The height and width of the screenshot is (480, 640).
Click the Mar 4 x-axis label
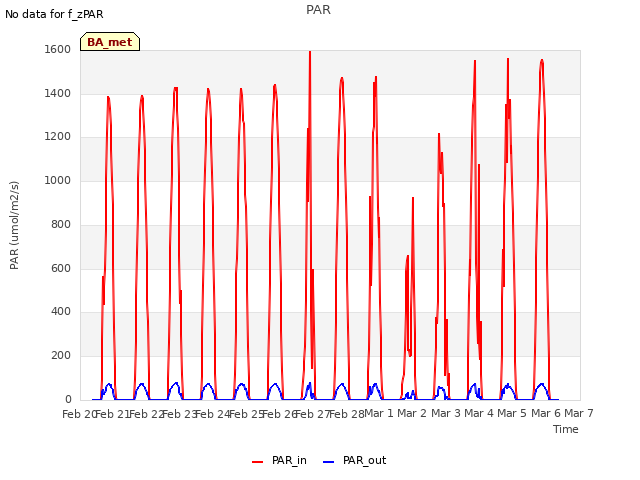pos(479,413)
